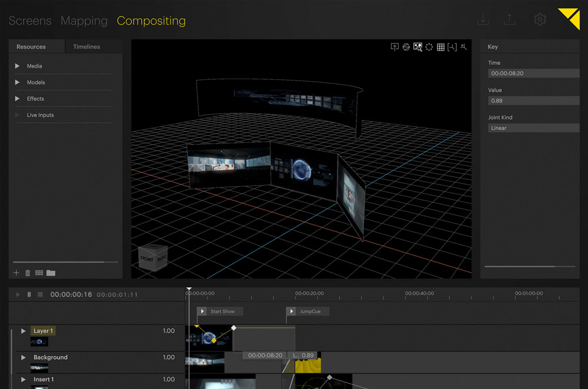The height and width of the screenshot is (389, 588).
Task: Delete a resource using the trash icon
Action: (x=27, y=273)
